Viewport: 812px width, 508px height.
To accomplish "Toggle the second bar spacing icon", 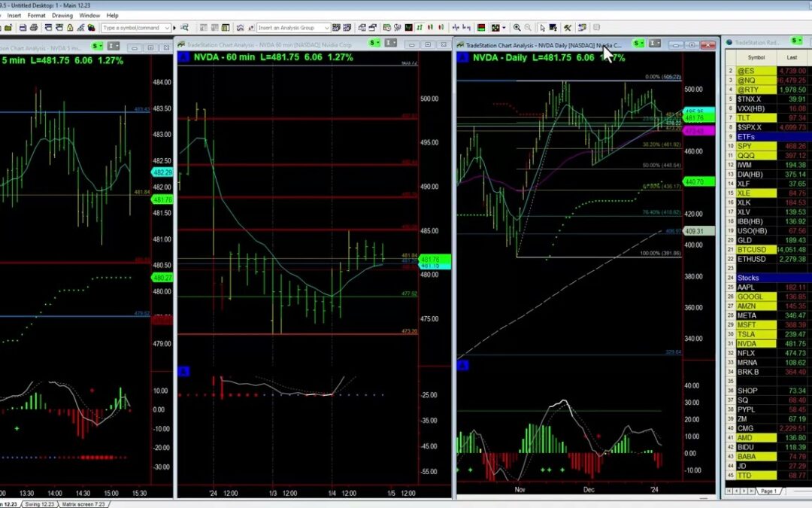I will [x=467, y=28].
